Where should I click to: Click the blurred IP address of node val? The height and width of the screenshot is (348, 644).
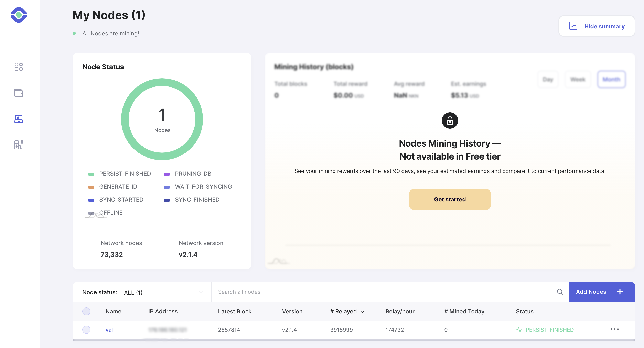tap(167, 330)
